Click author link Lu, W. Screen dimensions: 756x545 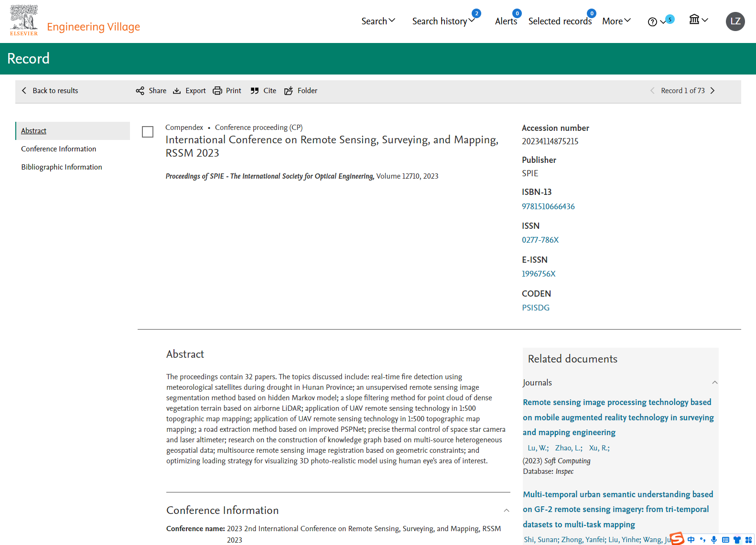[x=538, y=448]
